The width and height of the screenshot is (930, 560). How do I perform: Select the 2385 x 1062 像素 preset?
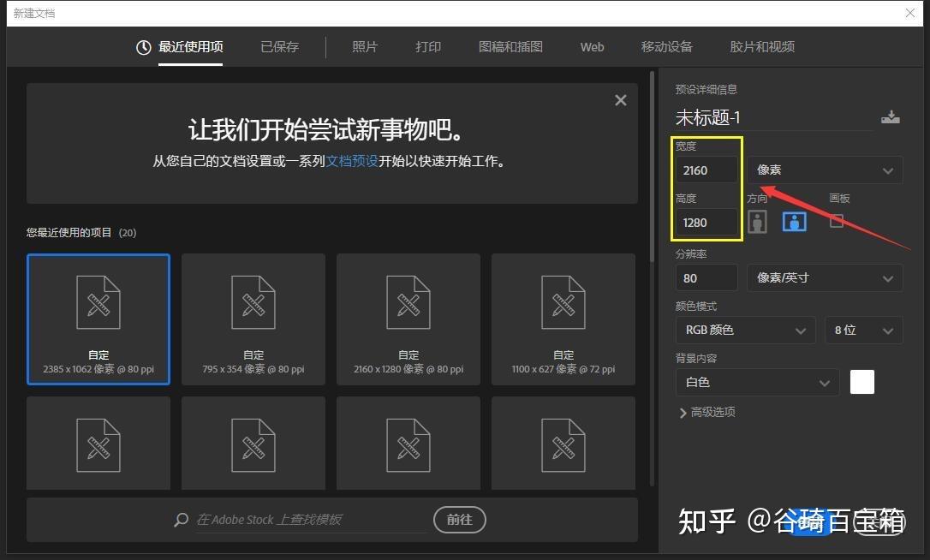pyautogui.click(x=98, y=319)
